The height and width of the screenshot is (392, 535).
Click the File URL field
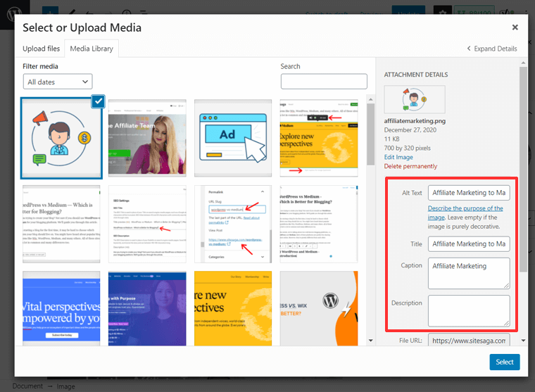click(x=469, y=340)
